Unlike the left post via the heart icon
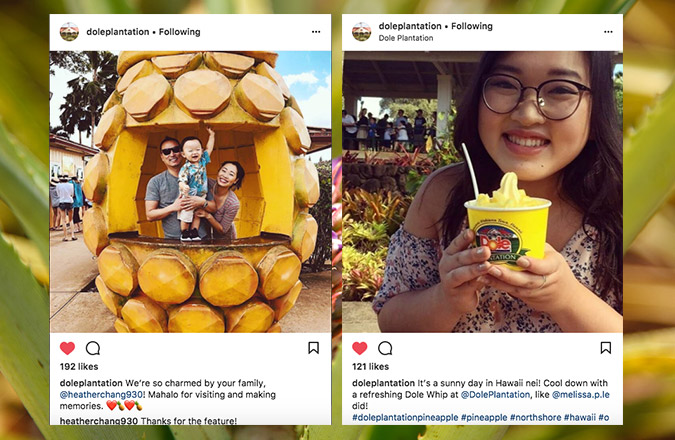Image resolution: width=675 pixels, height=440 pixels. (x=67, y=348)
